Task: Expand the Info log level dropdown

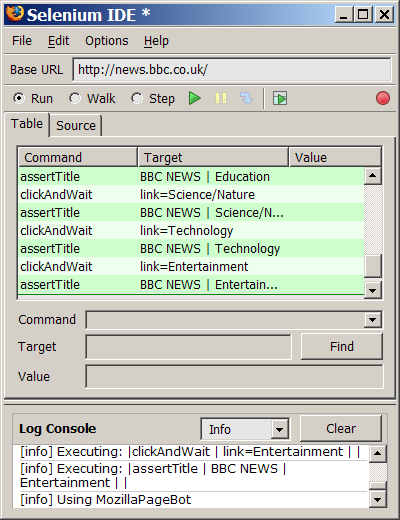Action: click(x=279, y=429)
